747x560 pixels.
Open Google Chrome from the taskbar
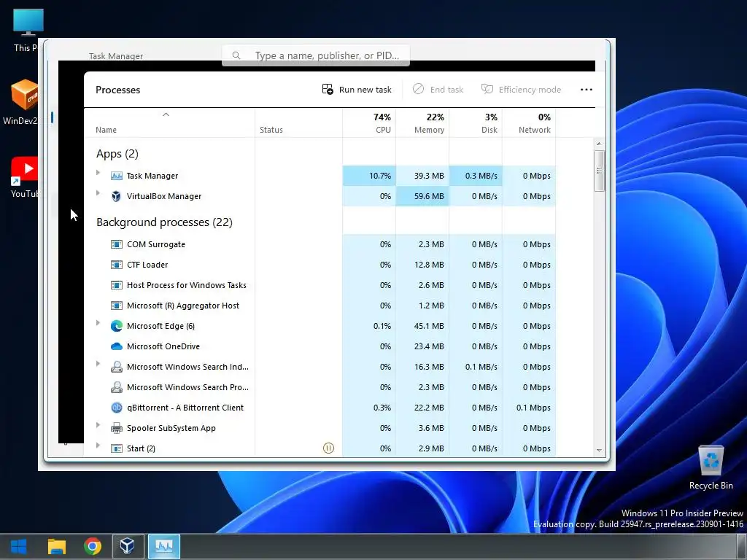(93, 546)
